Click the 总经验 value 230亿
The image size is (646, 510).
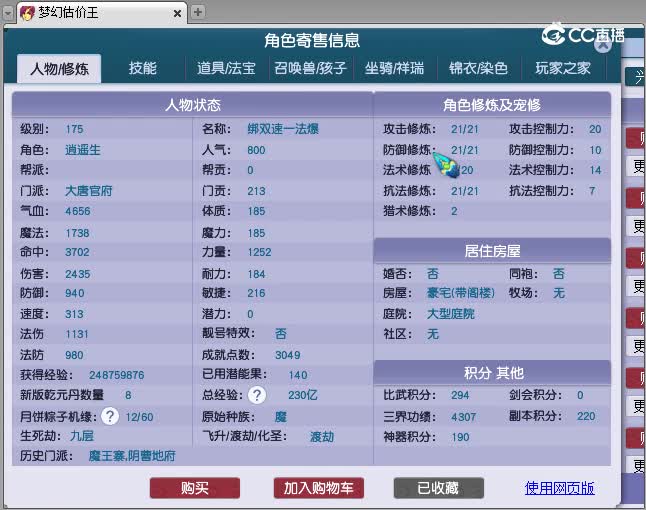point(302,395)
